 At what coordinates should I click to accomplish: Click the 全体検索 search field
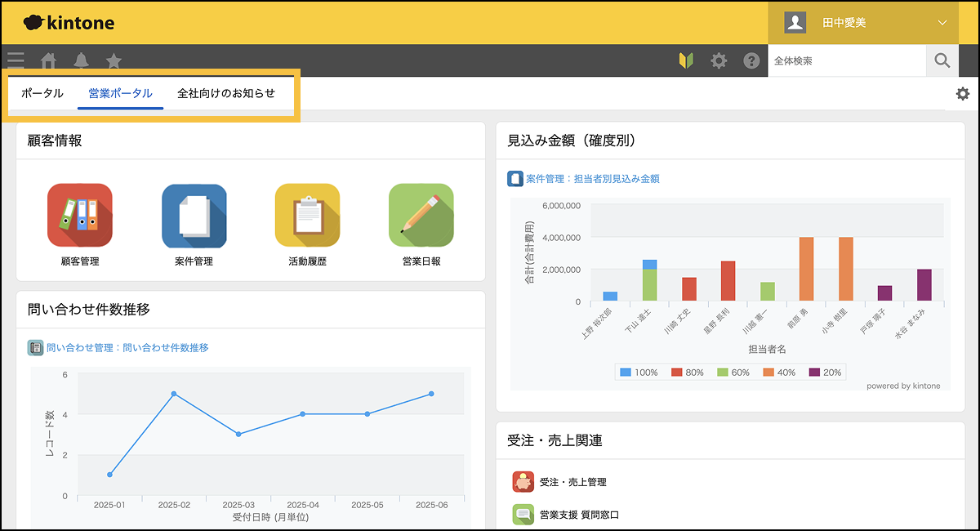(846, 60)
